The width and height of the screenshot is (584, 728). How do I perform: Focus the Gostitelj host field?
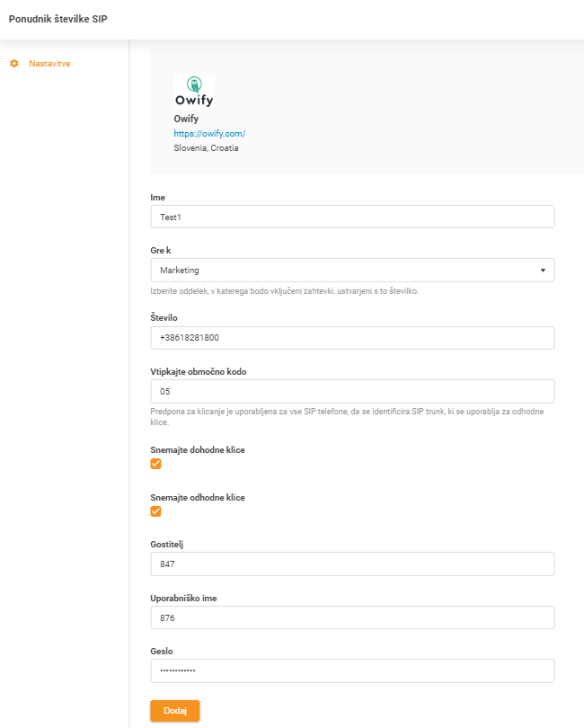click(350, 564)
